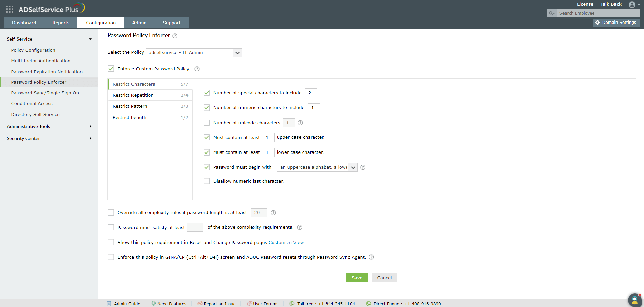
Task: Check Override all complexity rules option
Action: click(x=111, y=212)
